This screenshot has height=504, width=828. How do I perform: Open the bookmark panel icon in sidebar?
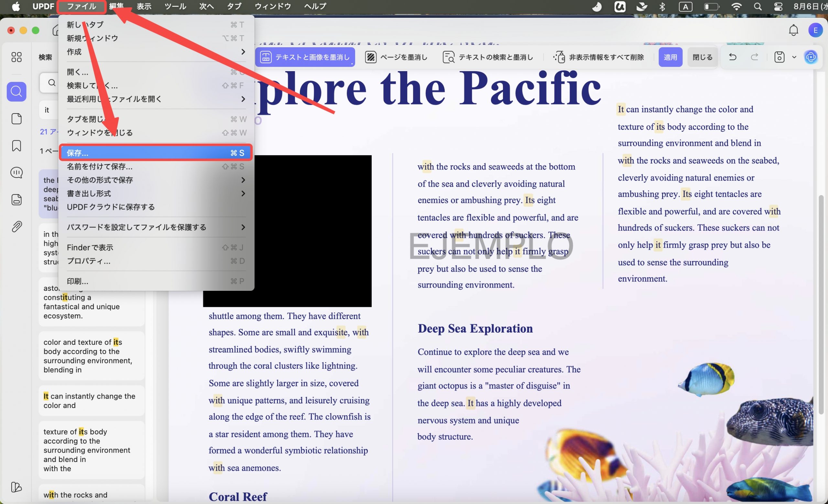pos(16,146)
